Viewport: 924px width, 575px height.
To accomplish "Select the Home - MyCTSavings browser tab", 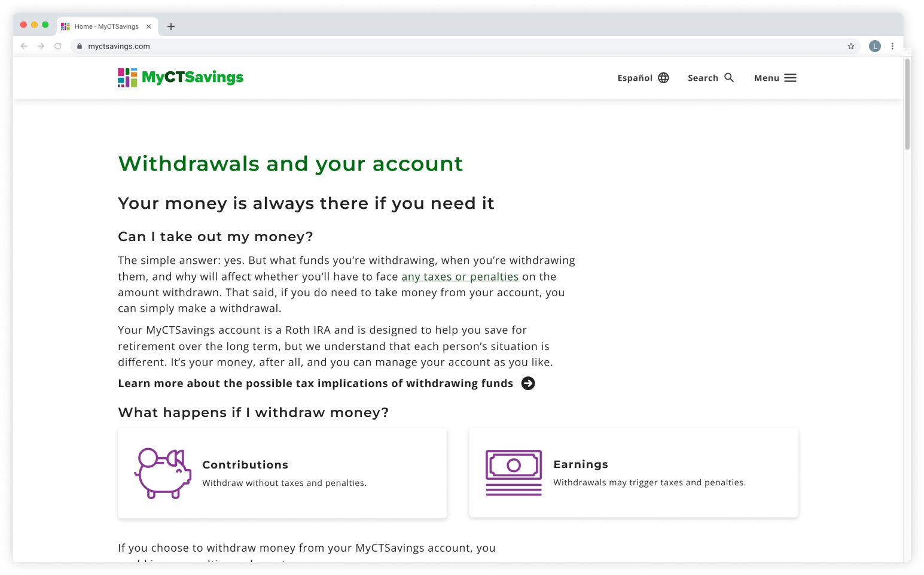I will click(x=105, y=26).
